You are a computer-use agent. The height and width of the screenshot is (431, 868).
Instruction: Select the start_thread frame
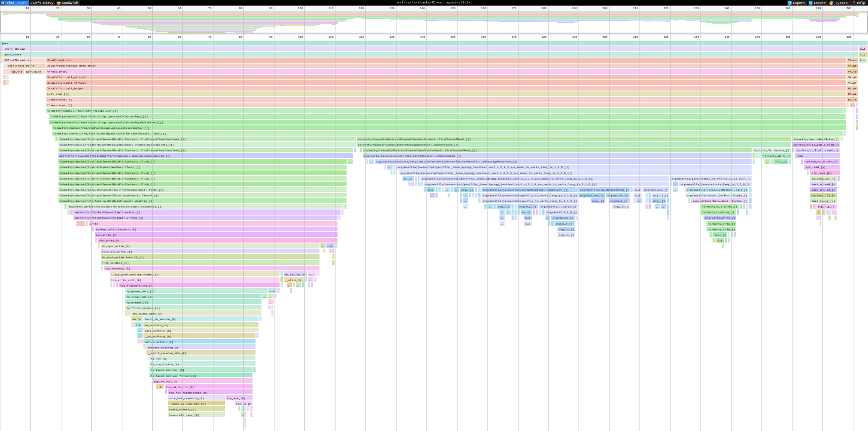coord(431,49)
